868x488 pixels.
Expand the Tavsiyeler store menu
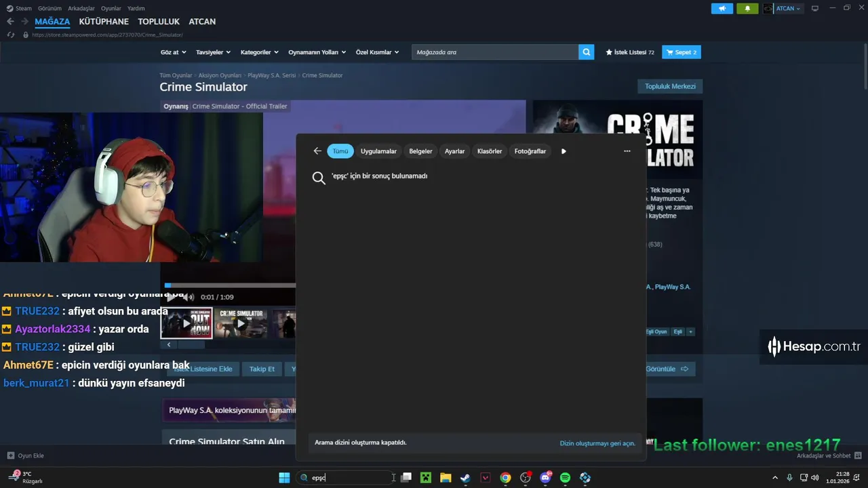[x=213, y=52]
